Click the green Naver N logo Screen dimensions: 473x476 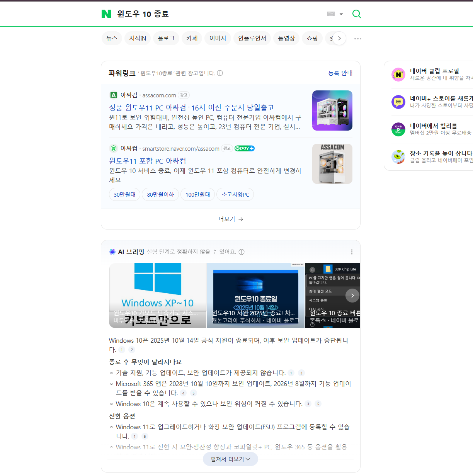pyautogui.click(x=106, y=14)
